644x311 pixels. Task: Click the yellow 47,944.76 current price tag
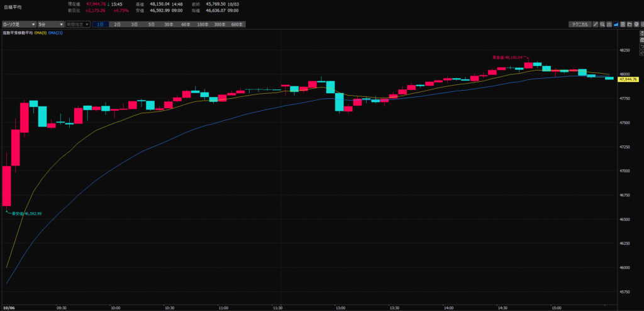coord(628,80)
